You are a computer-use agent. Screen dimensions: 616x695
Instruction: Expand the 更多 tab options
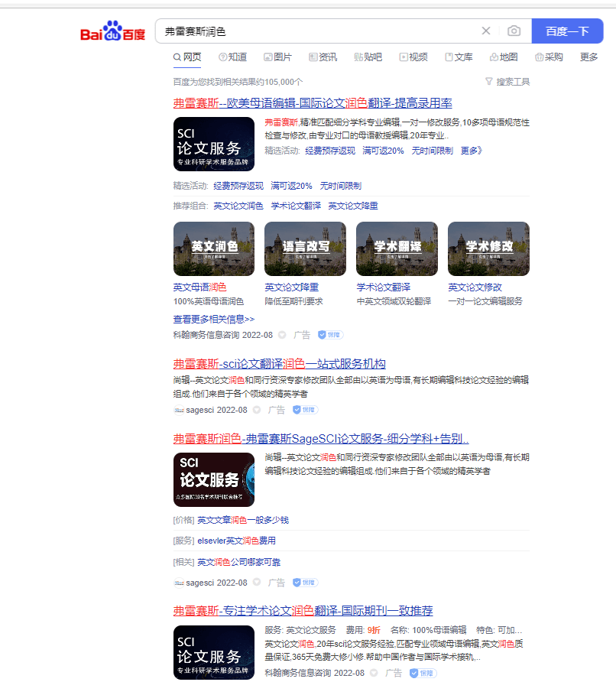coord(589,57)
